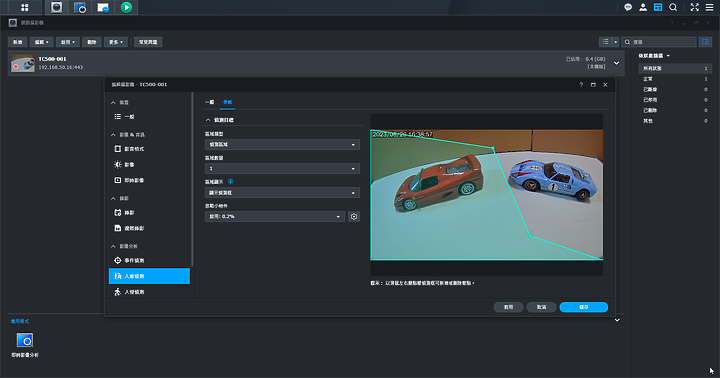Open the 影像 image brightness sidebar item

(149, 164)
